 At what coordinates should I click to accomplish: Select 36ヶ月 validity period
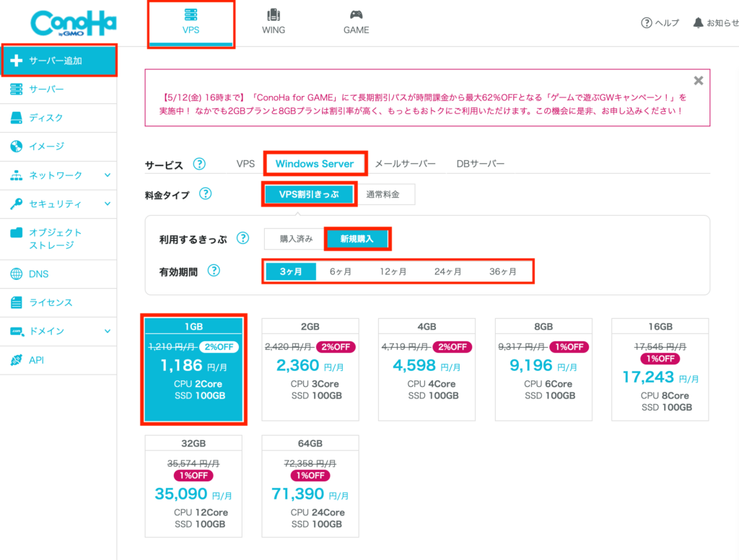(x=502, y=271)
